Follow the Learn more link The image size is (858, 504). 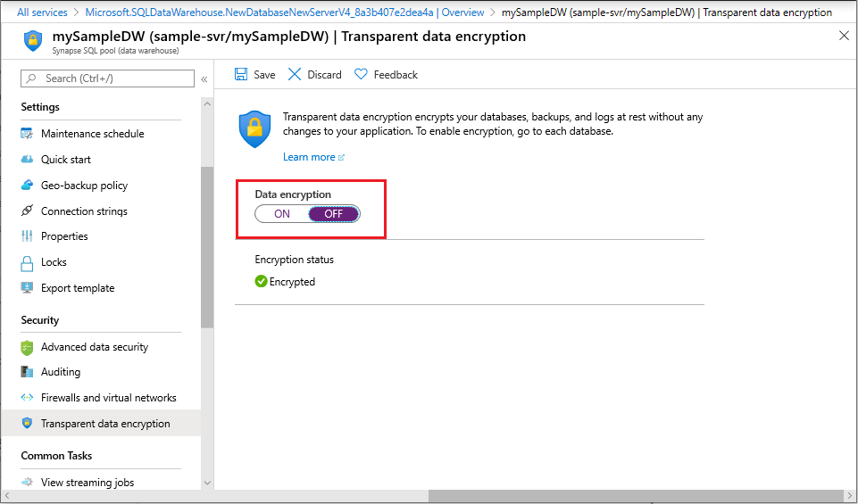tap(309, 157)
